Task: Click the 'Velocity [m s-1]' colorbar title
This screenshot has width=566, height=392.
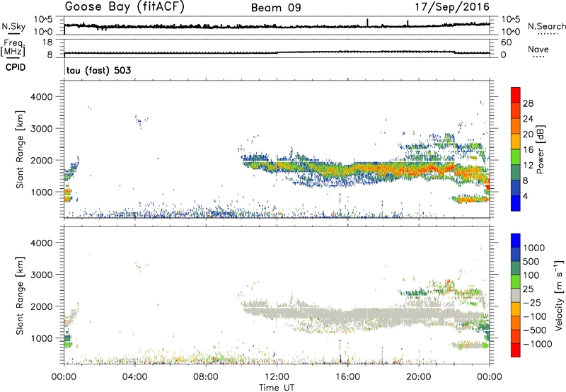Action: point(559,295)
